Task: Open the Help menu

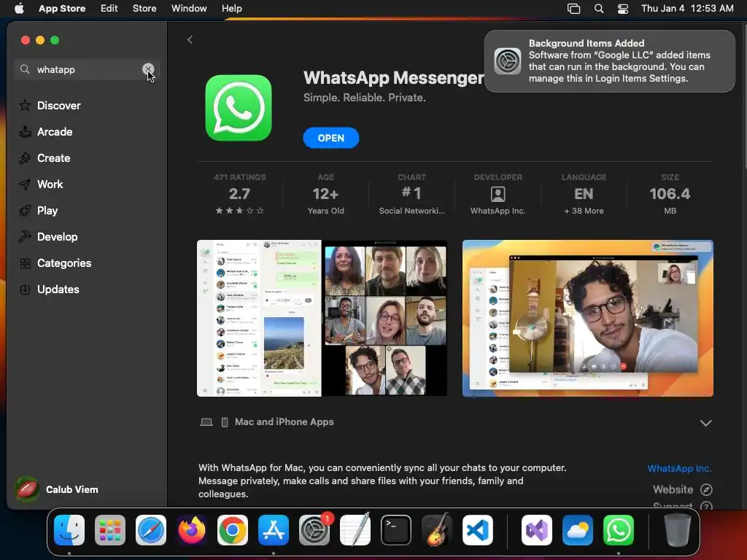Action: pos(231,9)
